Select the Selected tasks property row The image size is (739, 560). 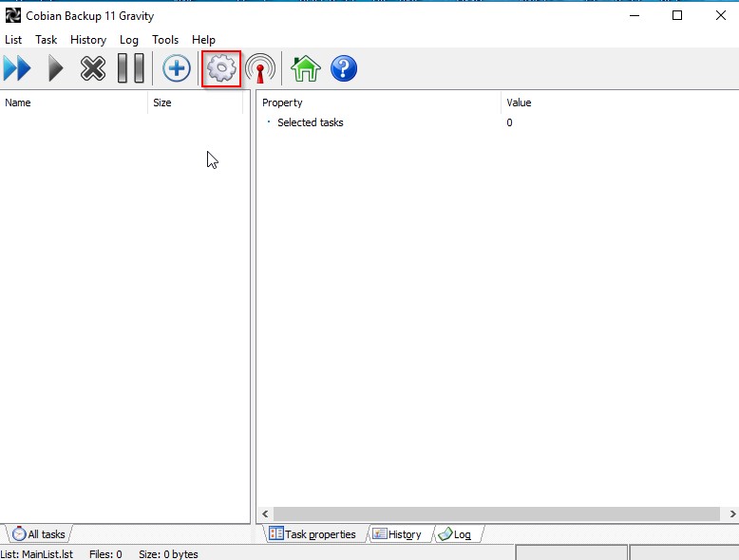(310, 122)
